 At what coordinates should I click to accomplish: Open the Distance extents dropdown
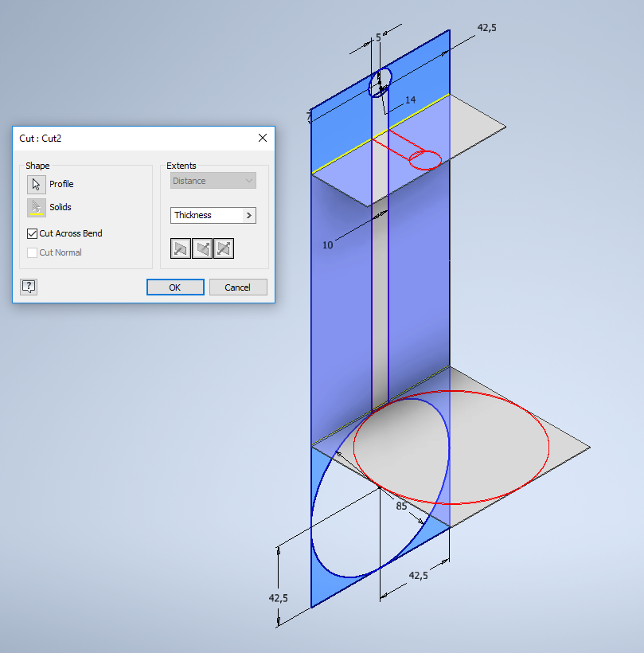click(x=248, y=181)
